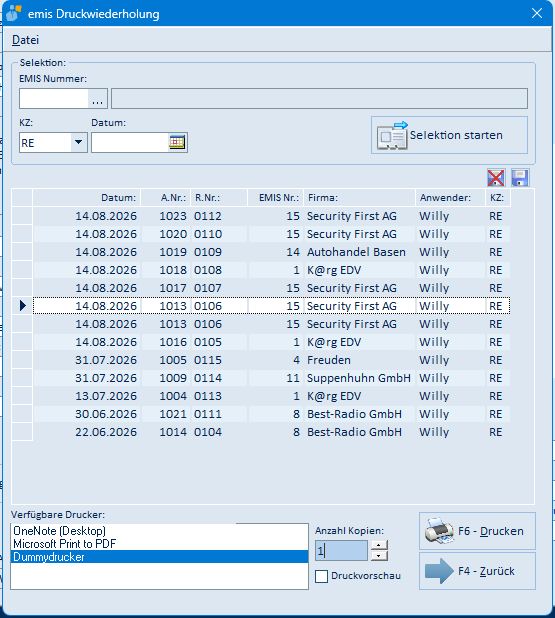Click the red X delete icon
The height and width of the screenshot is (618, 555).
[x=495, y=178]
